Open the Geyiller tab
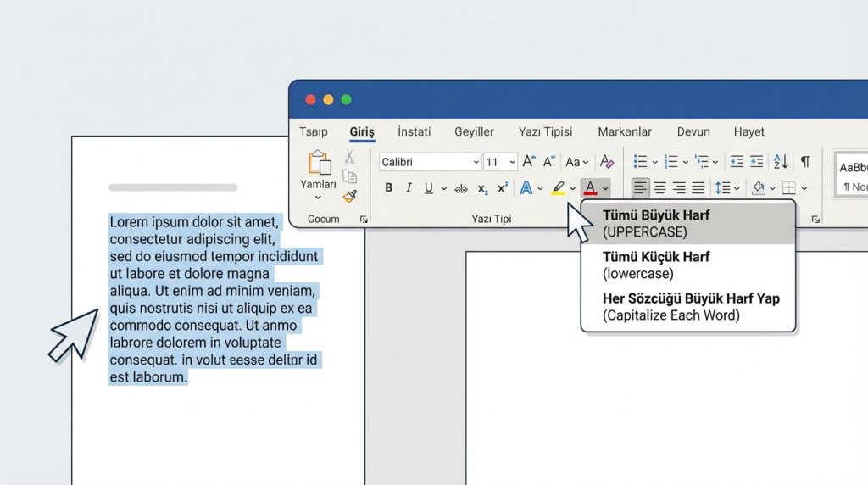 (474, 131)
